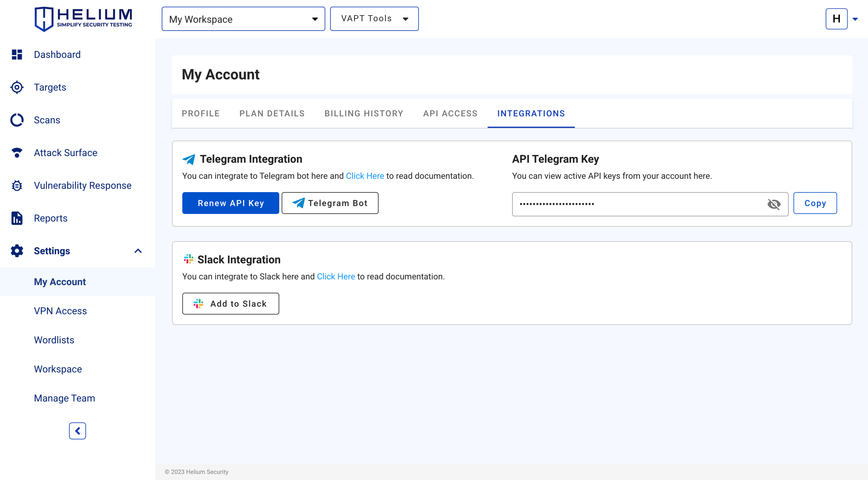
Task: Click the Scans circular icon
Action: (17, 120)
